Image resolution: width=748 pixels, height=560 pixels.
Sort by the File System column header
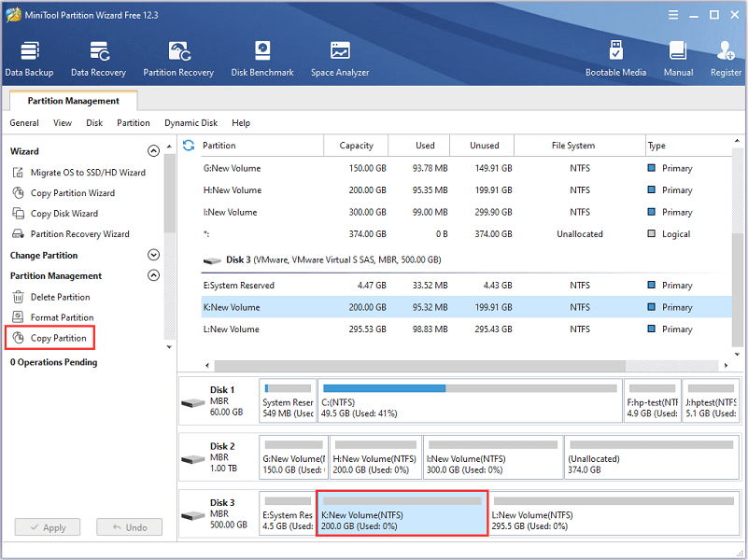[x=580, y=146]
